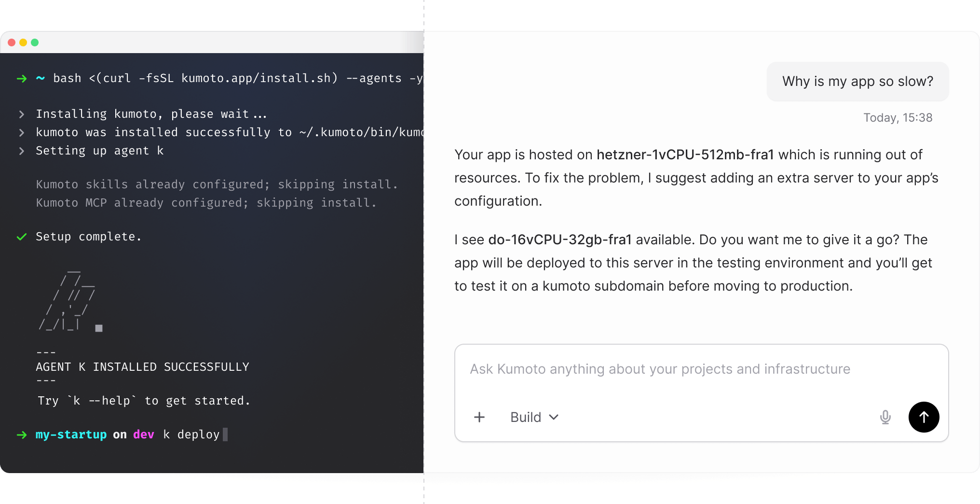
Task: Click the "Setup complete." terminal line
Action: (89, 237)
